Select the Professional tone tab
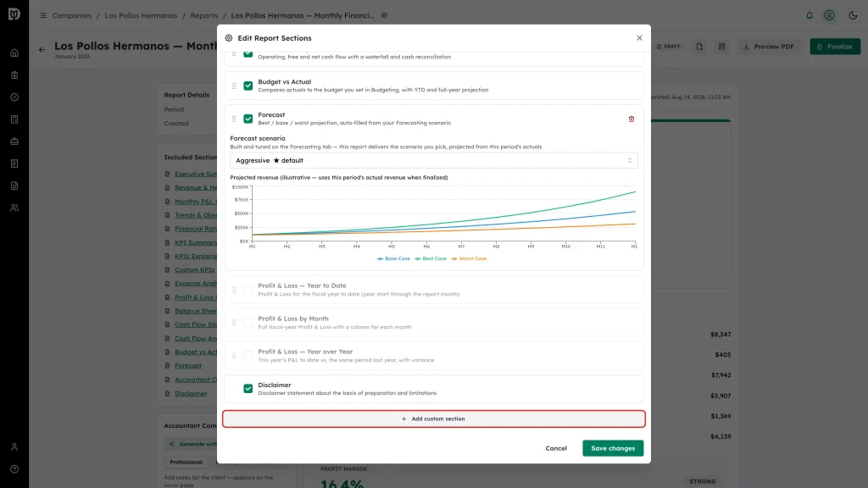The height and width of the screenshot is (488, 868). click(x=186, y=462)
